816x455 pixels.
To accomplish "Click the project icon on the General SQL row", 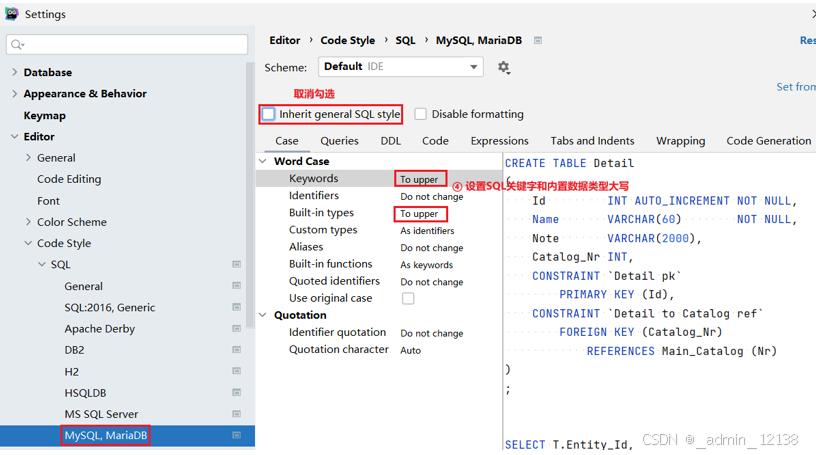I will click(x=236, y=286).
